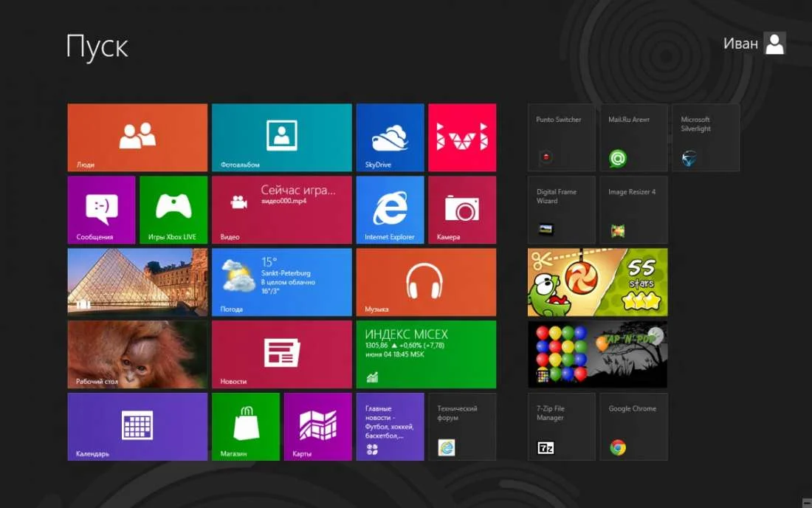Launch the Магазин store tile
The height and width of the screenshot is (508, 812).
[246, 427]
